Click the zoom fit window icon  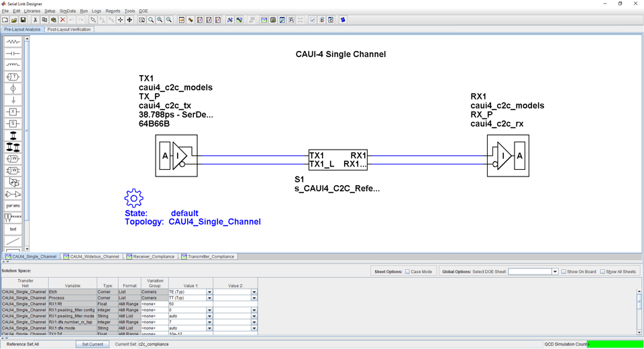142,19
